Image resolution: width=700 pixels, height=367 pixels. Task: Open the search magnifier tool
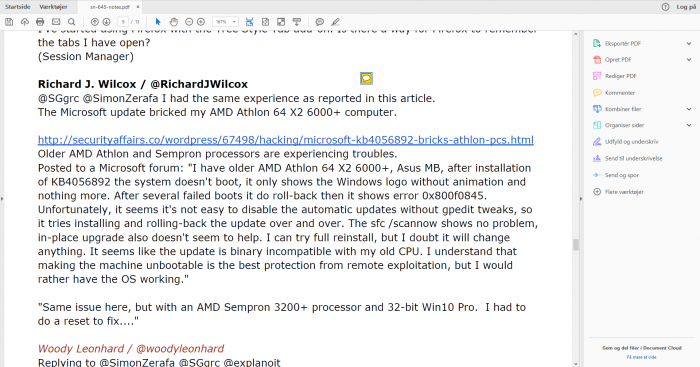pos(71,22)
